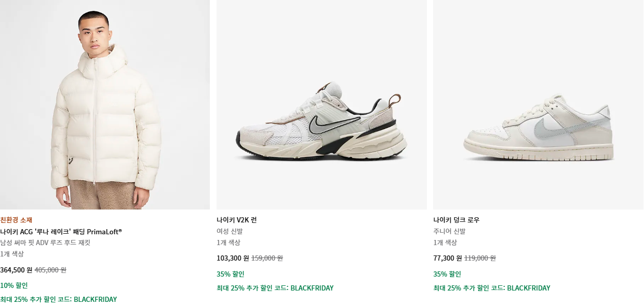Screen dimensions: 644x306
Task: Click the BLACKFRIDAY code text under V2K Run
Action: 312,288
